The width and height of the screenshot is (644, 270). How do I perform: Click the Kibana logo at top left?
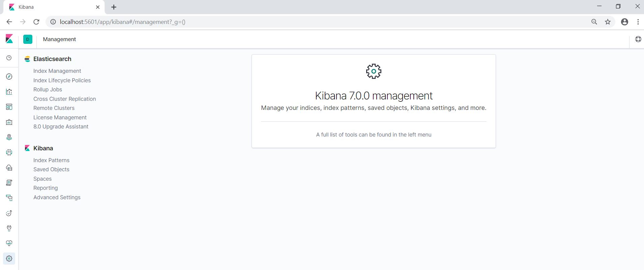[x=9, y=39]
